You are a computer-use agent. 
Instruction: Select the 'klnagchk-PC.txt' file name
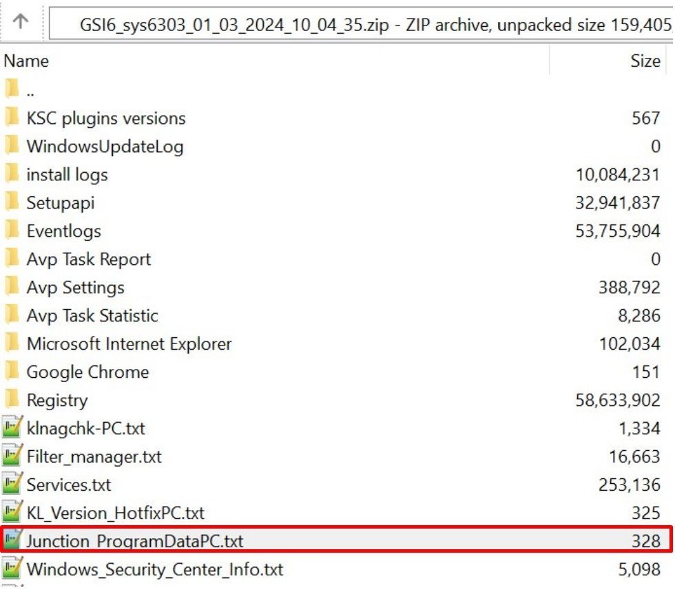point(85,428)
